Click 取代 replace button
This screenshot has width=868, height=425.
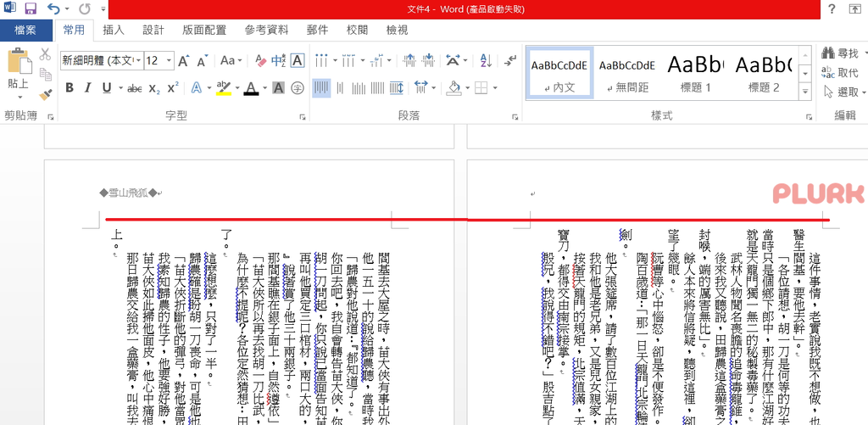[840, 73]
